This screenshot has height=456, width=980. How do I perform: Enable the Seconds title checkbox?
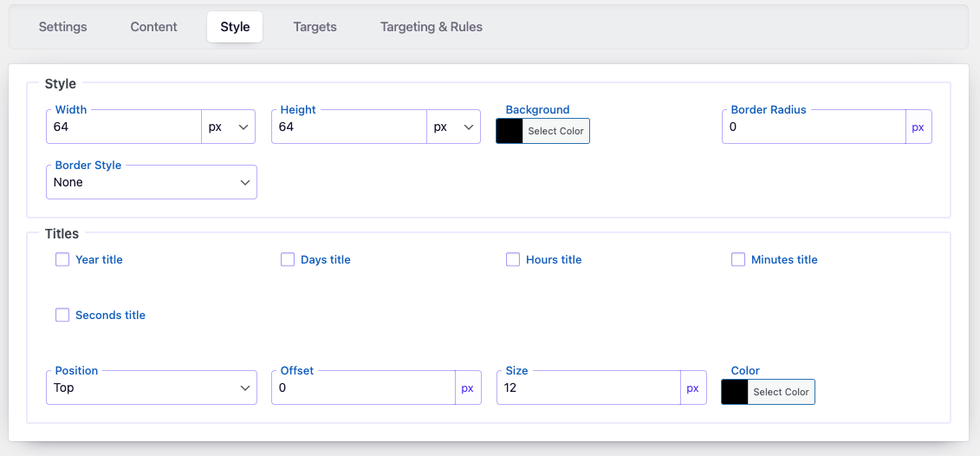(62, 315)
